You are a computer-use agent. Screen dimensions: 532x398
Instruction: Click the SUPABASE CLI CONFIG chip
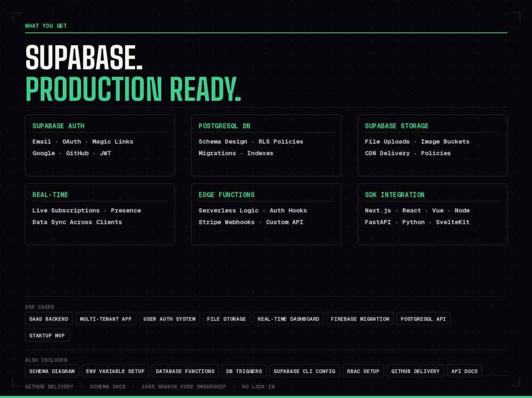[x=304, y=371]
